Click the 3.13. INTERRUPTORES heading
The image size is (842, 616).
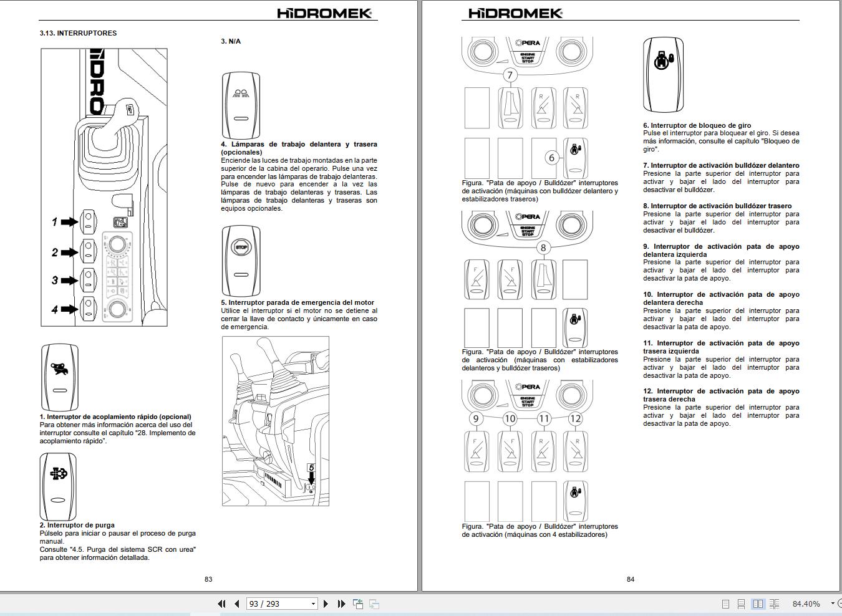click(78, 33)
